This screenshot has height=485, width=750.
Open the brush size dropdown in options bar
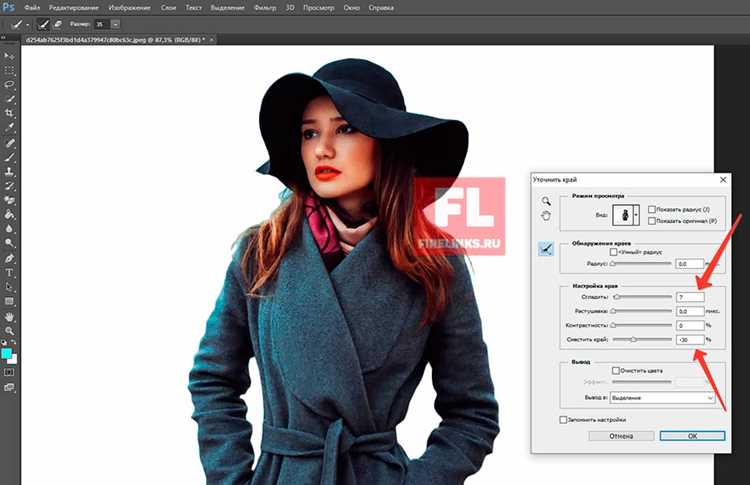(x=115, y=24)
